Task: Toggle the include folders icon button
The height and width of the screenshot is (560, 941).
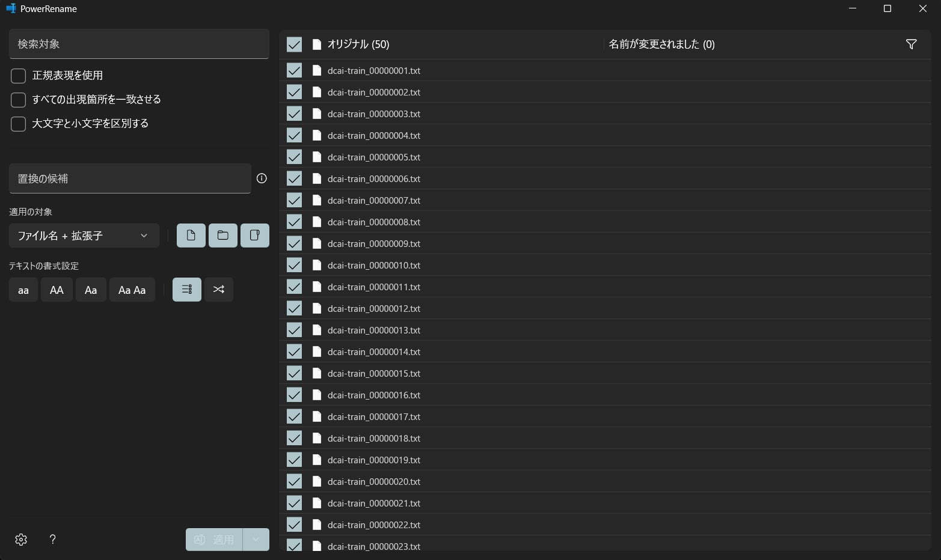Action: tap(223, 236)
